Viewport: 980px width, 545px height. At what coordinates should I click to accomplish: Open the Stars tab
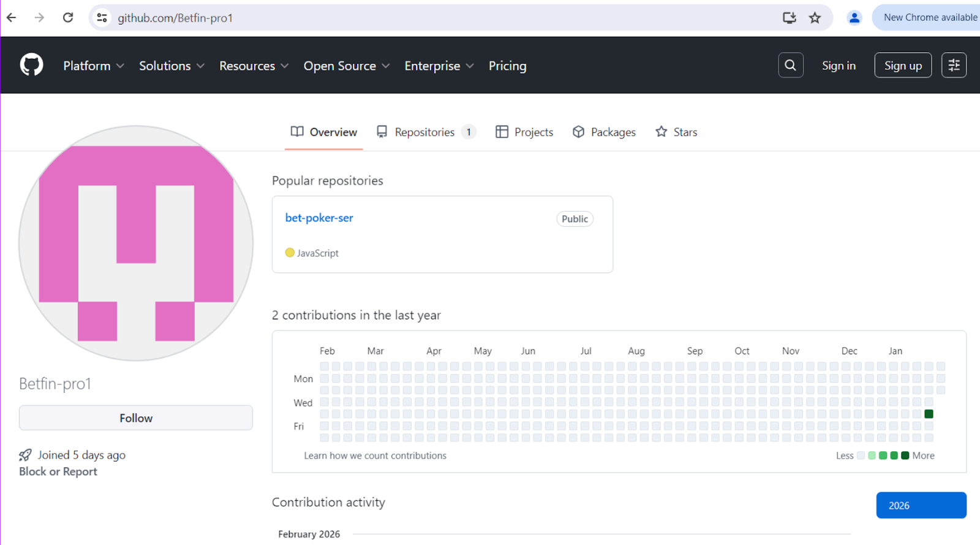pos(676,132)
